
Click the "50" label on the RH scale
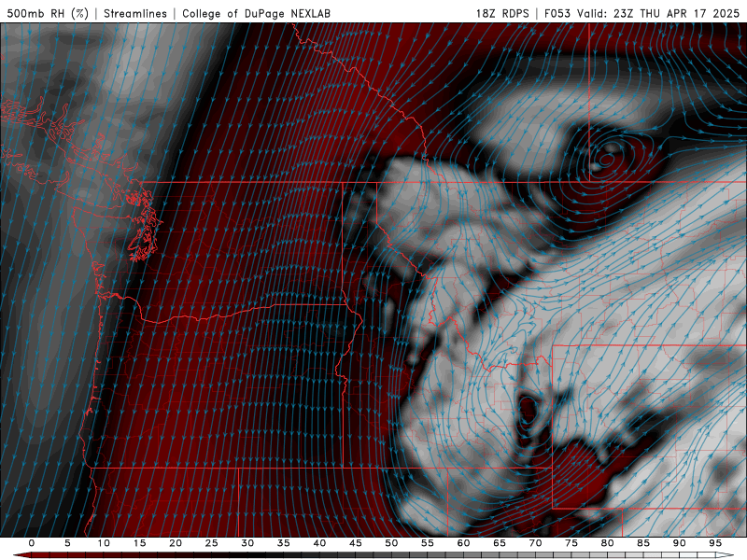(391, 543)
